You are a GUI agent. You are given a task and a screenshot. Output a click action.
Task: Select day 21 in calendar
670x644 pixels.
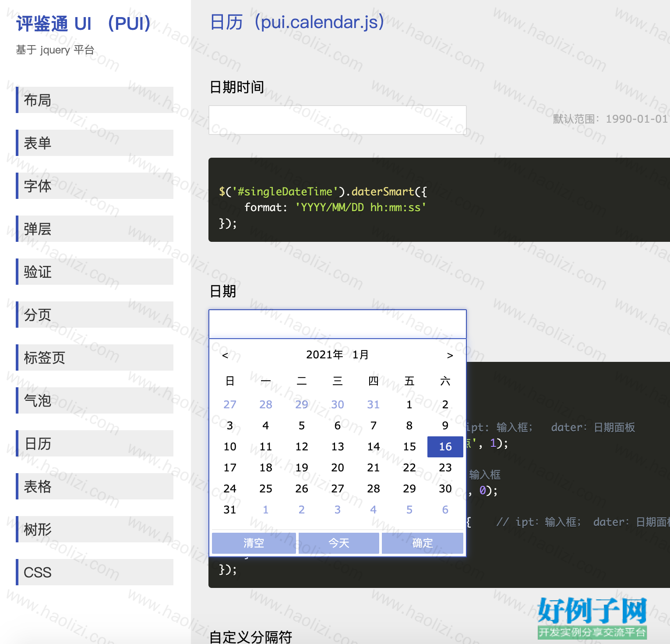coord(374,467)
